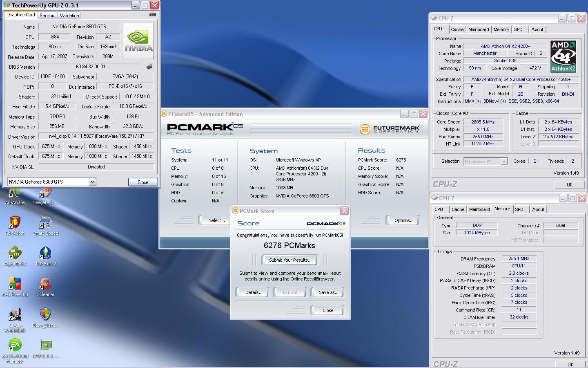
Task: Click OK in the upper CPU-Z window
Action: (570, 185)
